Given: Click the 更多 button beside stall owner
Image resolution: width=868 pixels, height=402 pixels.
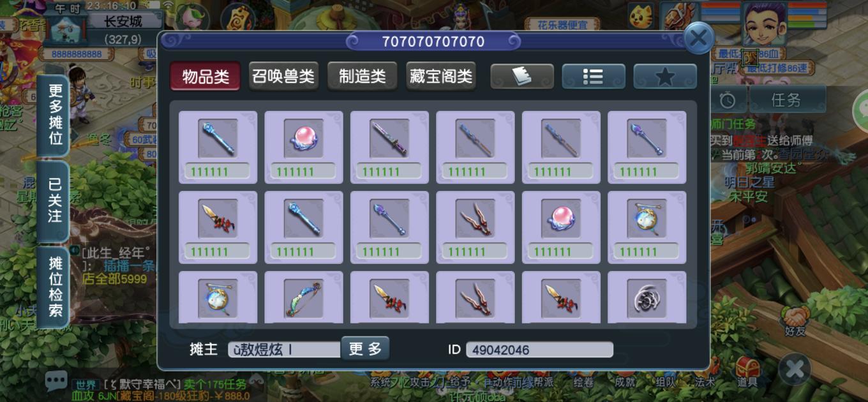Looking at the screenshot, I should point(365,349).
